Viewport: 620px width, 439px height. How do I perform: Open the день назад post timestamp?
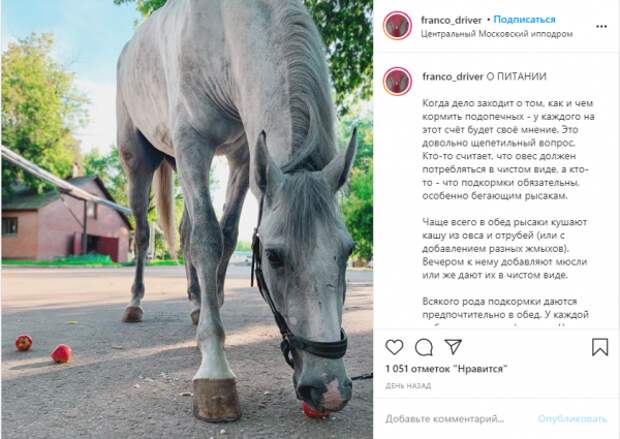point(408,386)
